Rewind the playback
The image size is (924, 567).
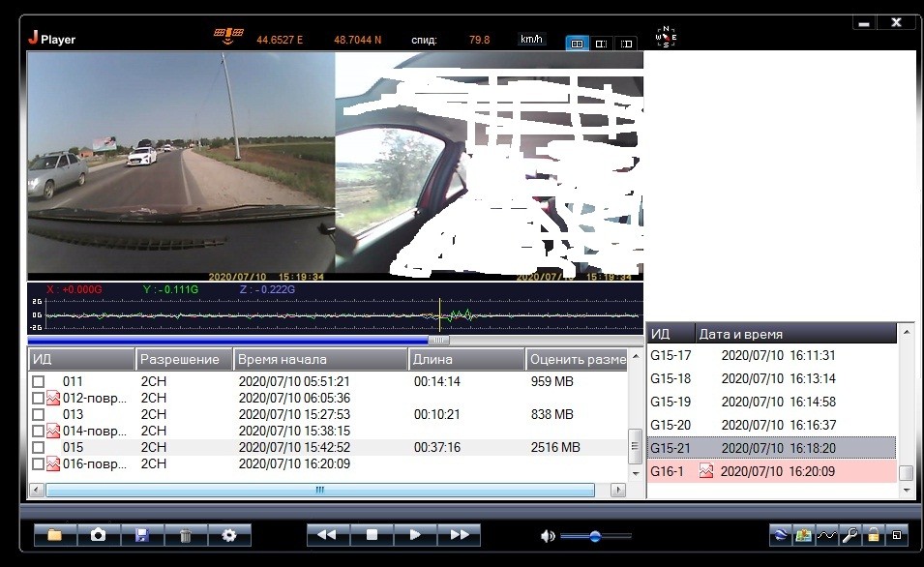[x=328, y=535]
